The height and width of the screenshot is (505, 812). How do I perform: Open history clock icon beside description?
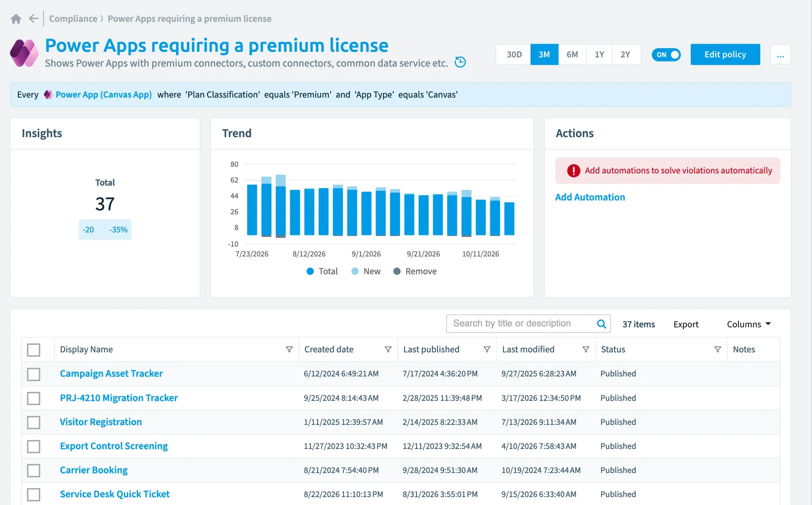click(x=460, y=62)
